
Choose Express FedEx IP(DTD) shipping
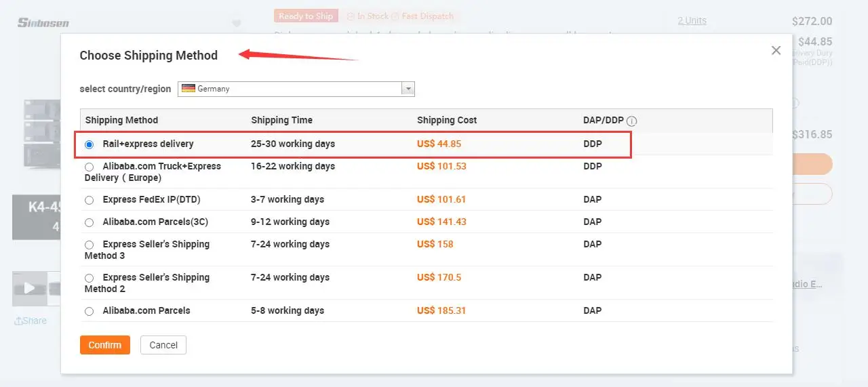[90, 200]
